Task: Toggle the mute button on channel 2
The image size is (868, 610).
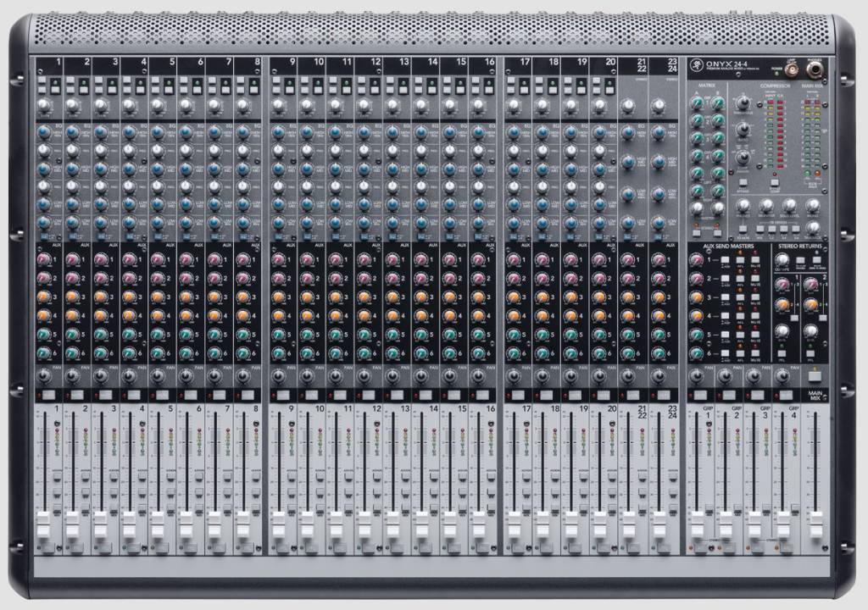Action: click(x=75, y=396)
